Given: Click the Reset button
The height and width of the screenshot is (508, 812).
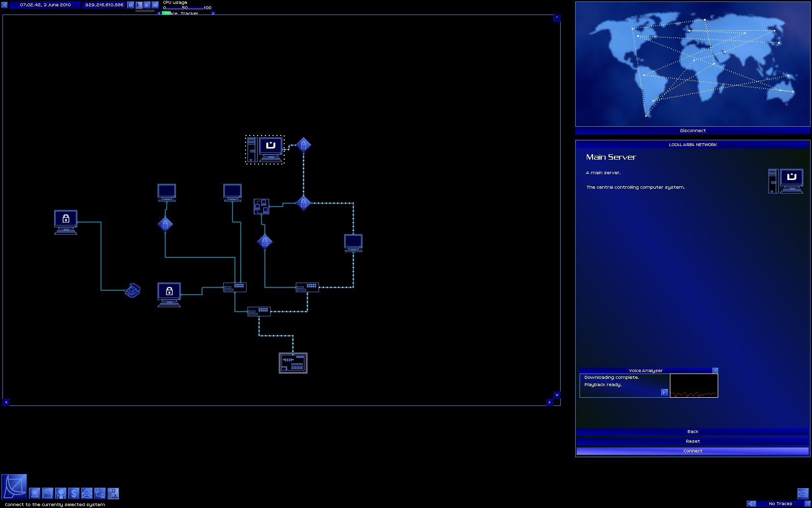Looking at the screenshot, I should 693,441.
